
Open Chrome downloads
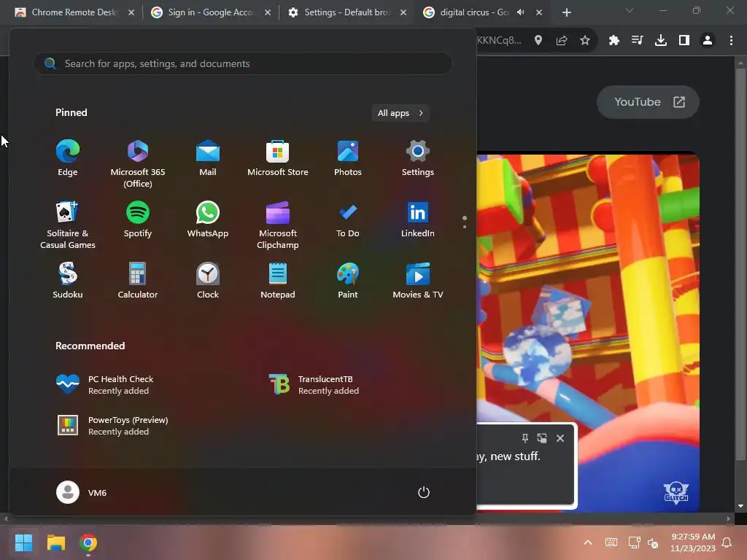coord(661,41)
